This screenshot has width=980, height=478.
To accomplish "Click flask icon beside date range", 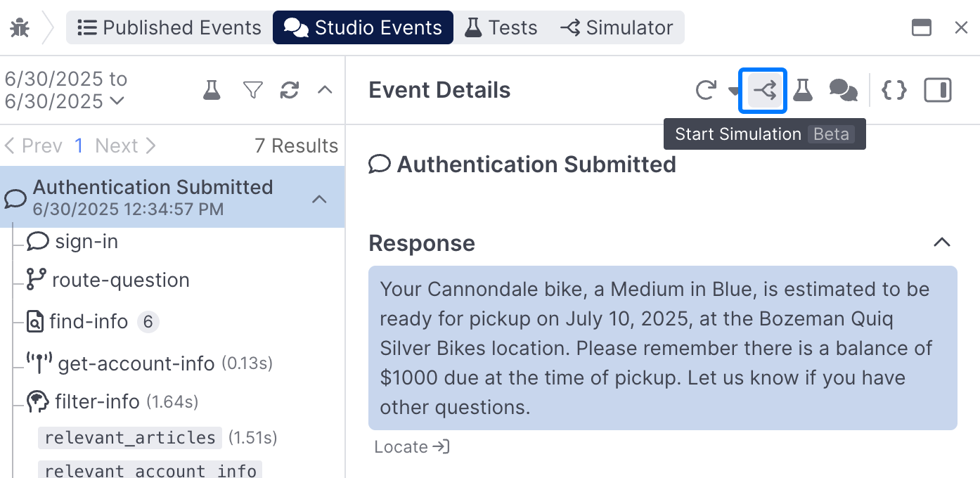I will [212, 90].
